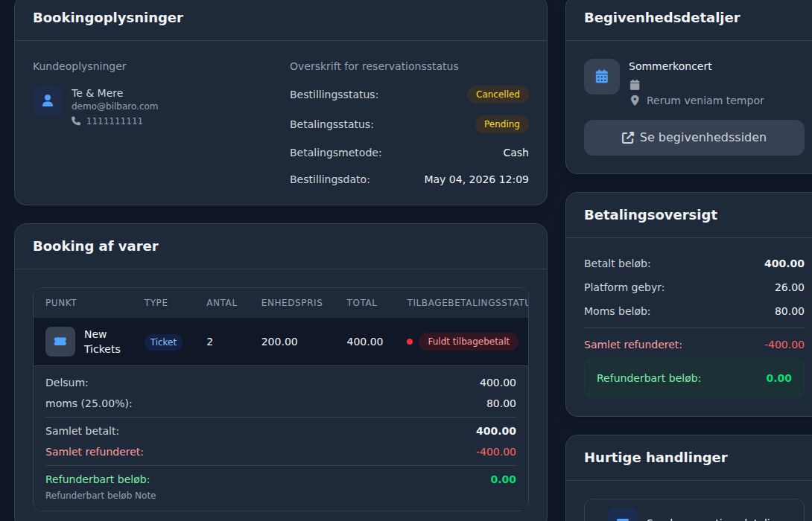Click the Hurtige handlinger heading

656,457
